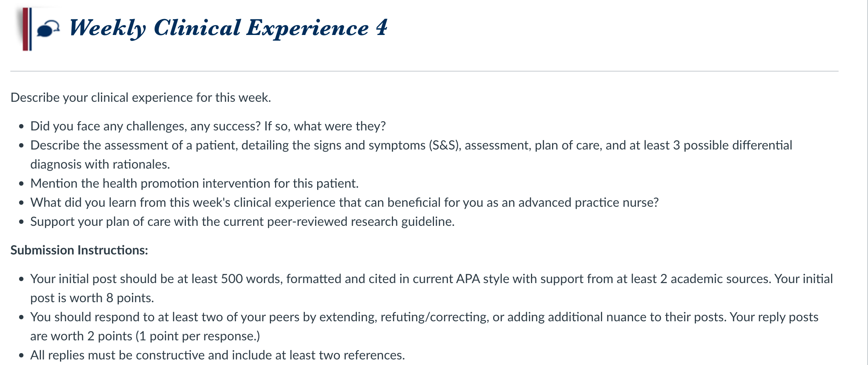Click the respond to two peers bullet
This screenshot has width=868, height=365.
coord(424,317)
